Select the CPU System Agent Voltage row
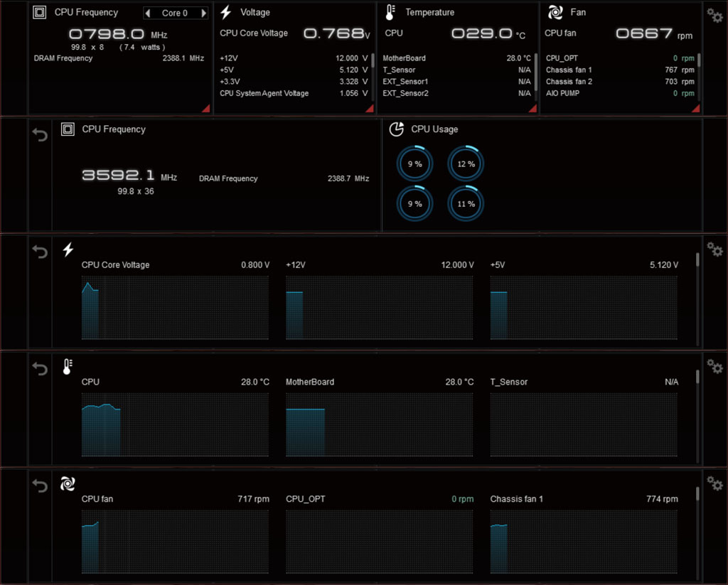The height and width of the screenshot is (585, 728). coord(294,93)
